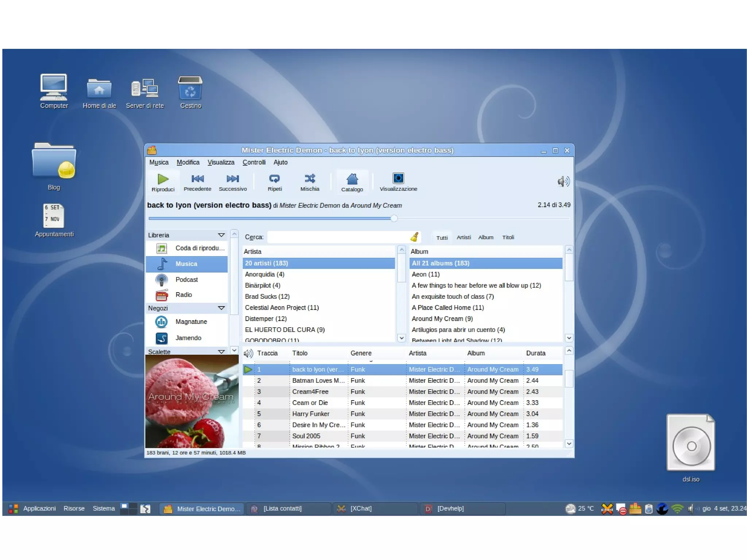Viewport: 747px width, 560px height.
Task: Filter search by Titoli
Action: [508, 237]
